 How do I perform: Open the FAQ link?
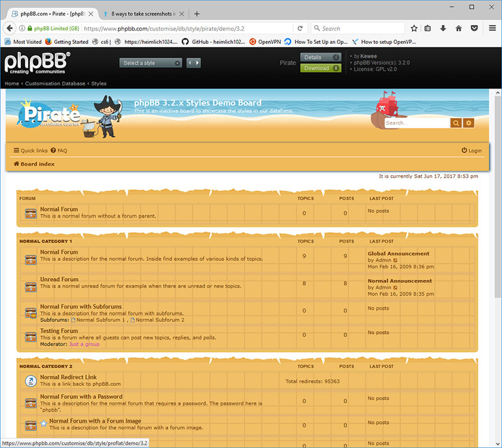(59, 151)
